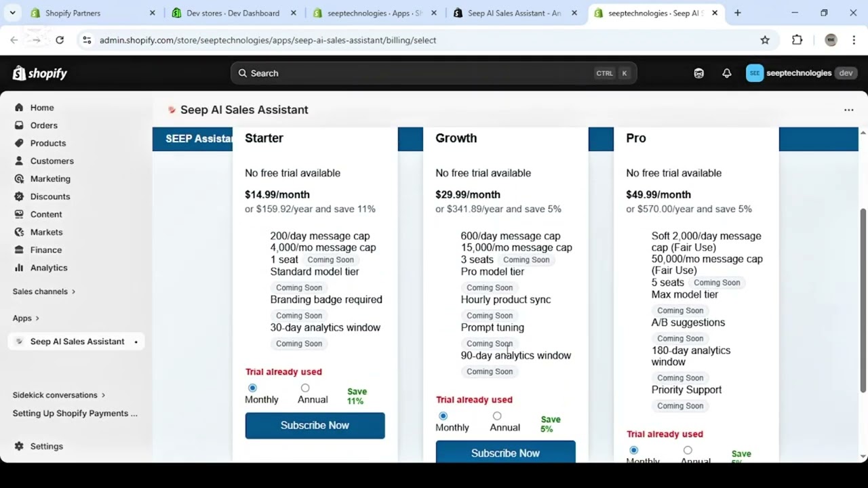Click the three-dot app menu

tap(848, 110)
